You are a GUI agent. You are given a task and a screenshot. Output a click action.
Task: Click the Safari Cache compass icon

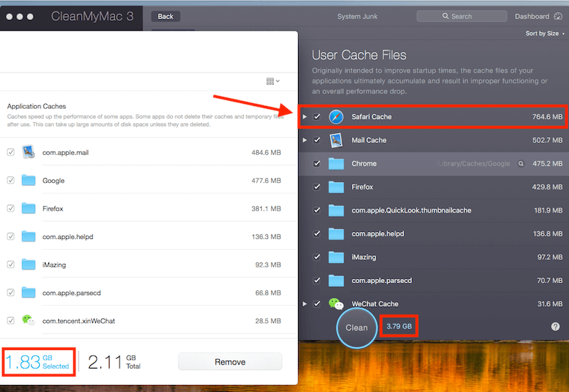pyautogui.click(x=336, y=117)
